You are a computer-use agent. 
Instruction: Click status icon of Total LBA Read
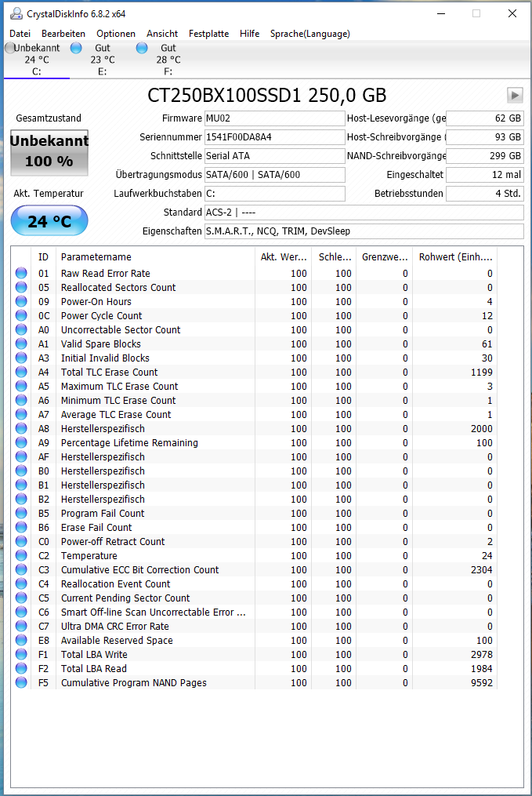pyautogui.click(x=21, y=669)
